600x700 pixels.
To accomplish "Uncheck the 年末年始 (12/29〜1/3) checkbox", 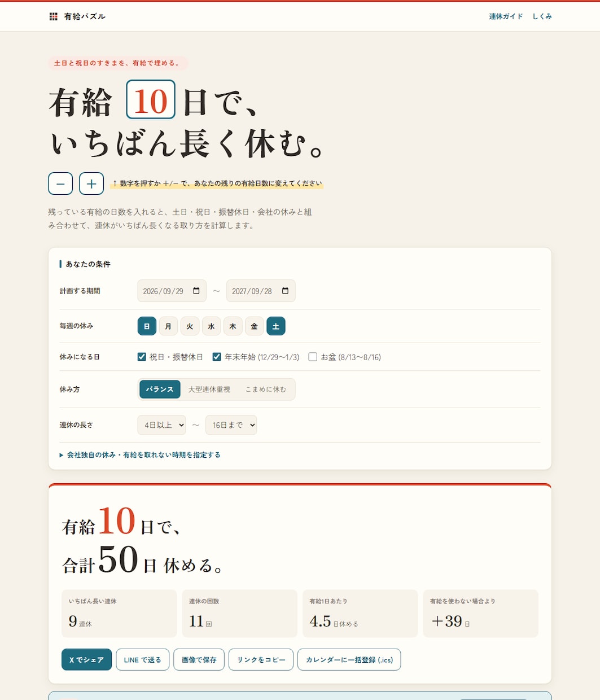I will click(x=216, y=357).
